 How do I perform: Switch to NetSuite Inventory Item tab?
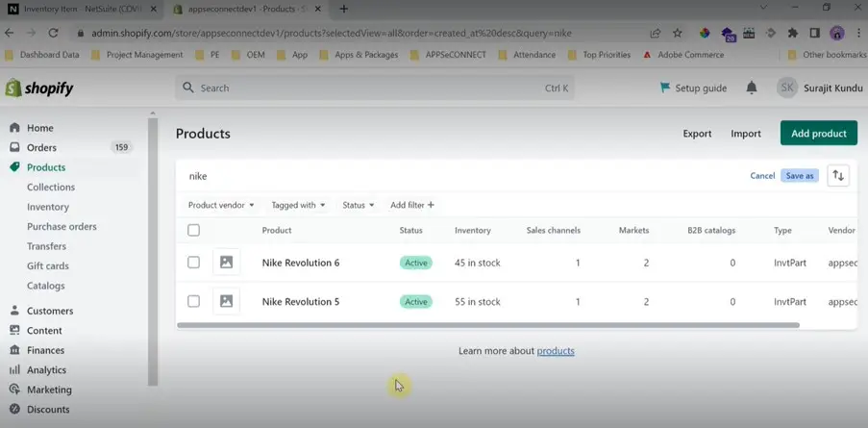point(83,9)
